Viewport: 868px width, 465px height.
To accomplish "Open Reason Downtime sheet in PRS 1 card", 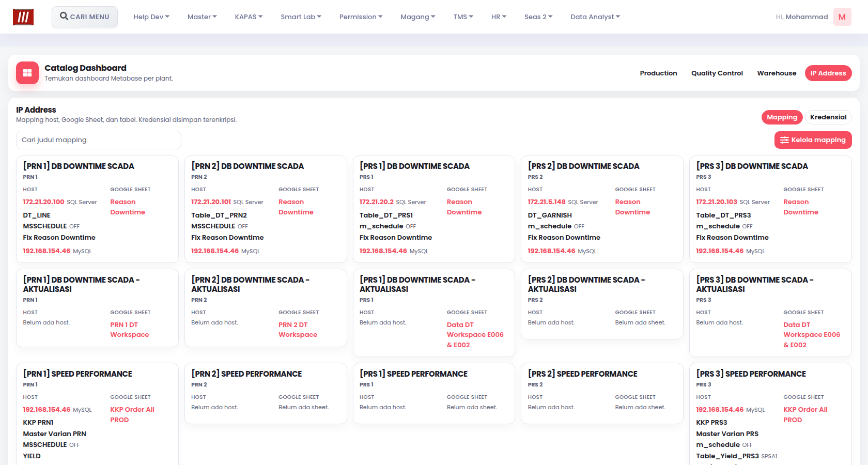I will [464, 207].
